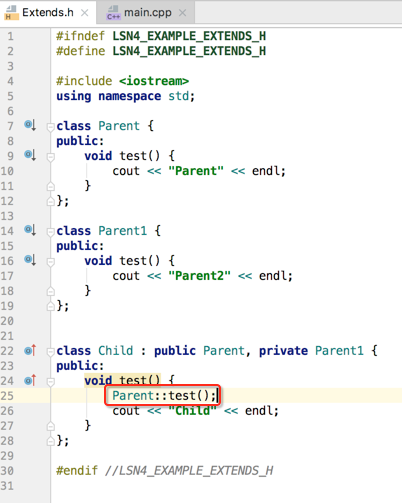Click the fold end marker on line 11
Screen dimensions: 402x503
click(x=51, y=186)
